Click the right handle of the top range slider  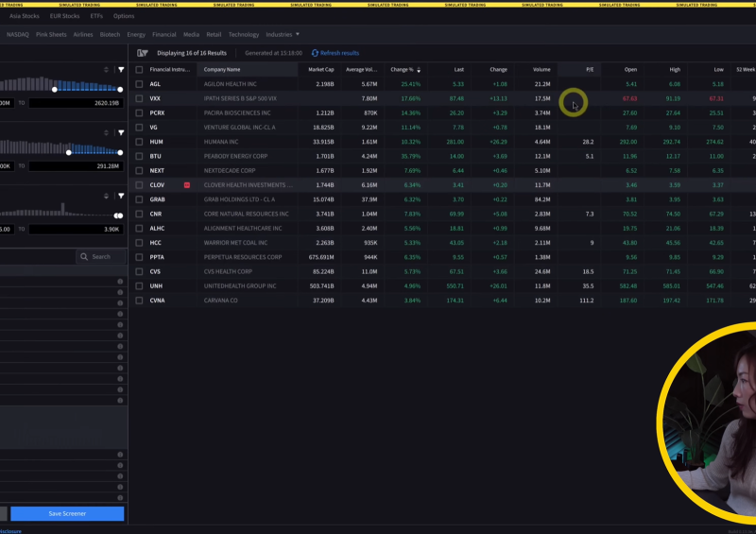point(121,90)
